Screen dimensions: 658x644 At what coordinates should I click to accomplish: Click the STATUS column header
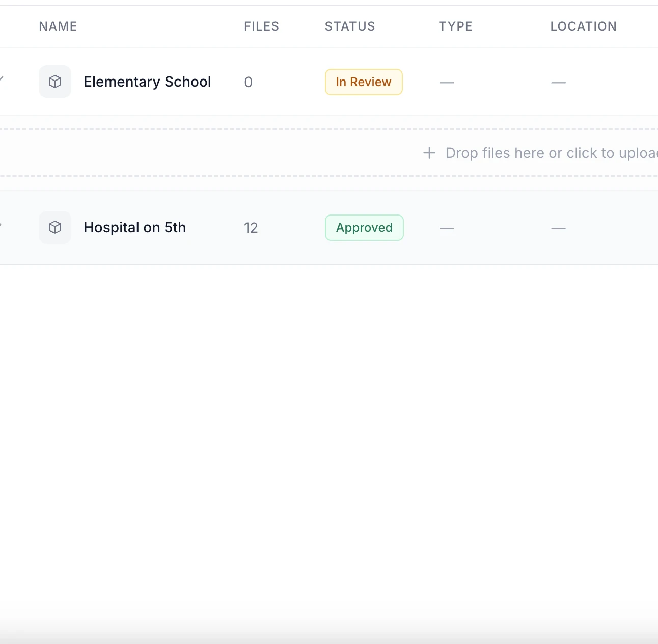point(350,26)
